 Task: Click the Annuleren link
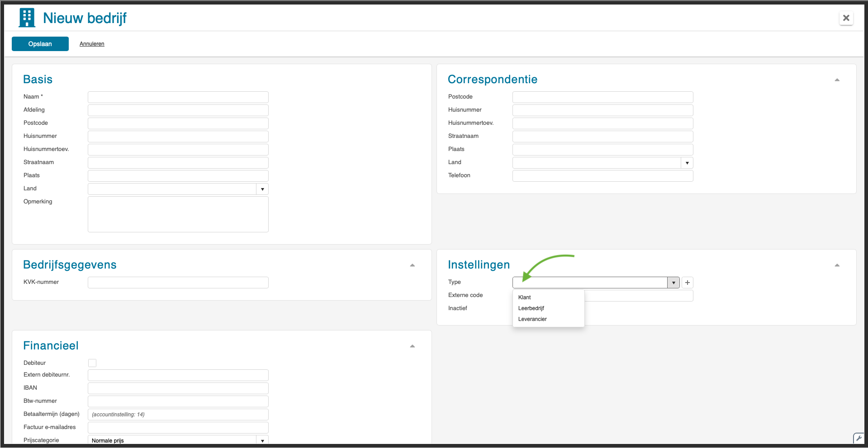92,44
